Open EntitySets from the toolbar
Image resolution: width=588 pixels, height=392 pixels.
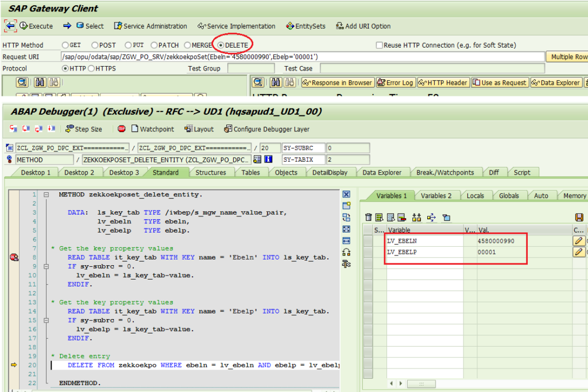pos(305,26)
